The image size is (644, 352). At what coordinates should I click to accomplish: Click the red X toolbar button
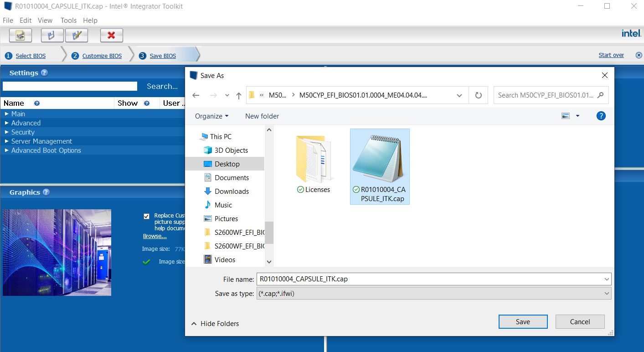coord(111,35)
